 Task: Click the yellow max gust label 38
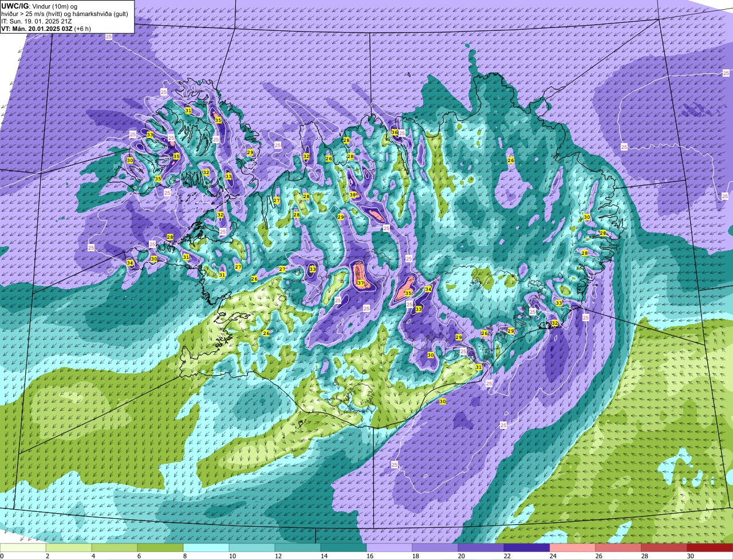pos(353,195)
